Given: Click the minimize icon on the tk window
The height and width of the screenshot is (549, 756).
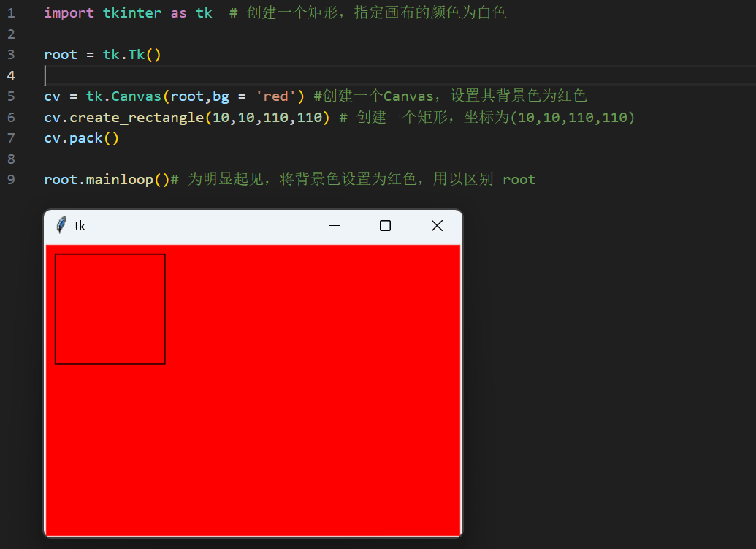Looking at the screenshot, I should pos(335,226).
